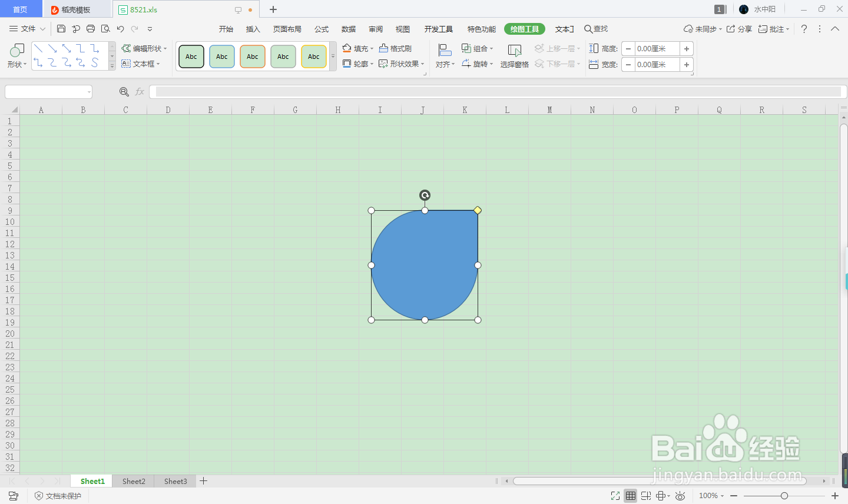Apply the yellow outline Abc shape style
The image size is (848, 504).
coord(314,57)
